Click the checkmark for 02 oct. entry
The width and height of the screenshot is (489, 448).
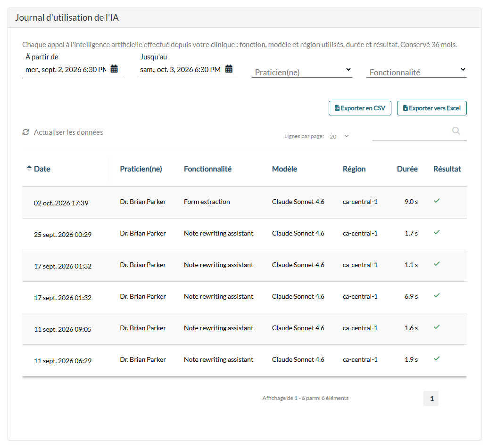[437, 201]
